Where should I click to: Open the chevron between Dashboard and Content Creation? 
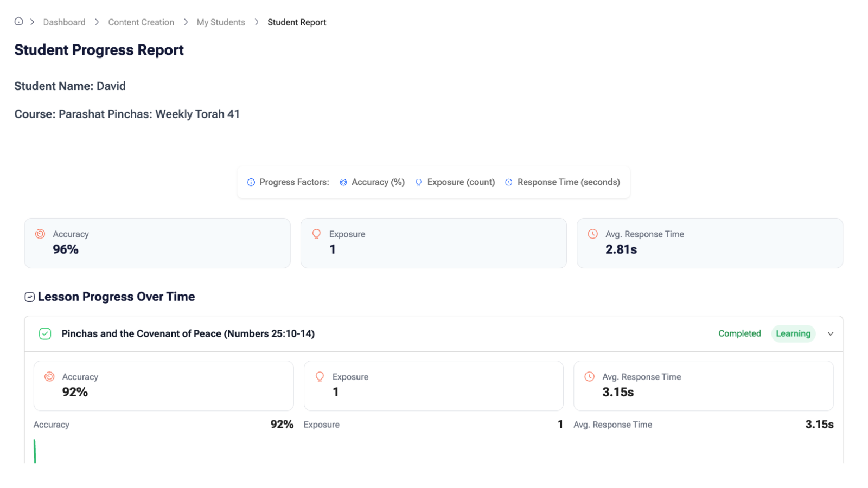pos(97,22)
